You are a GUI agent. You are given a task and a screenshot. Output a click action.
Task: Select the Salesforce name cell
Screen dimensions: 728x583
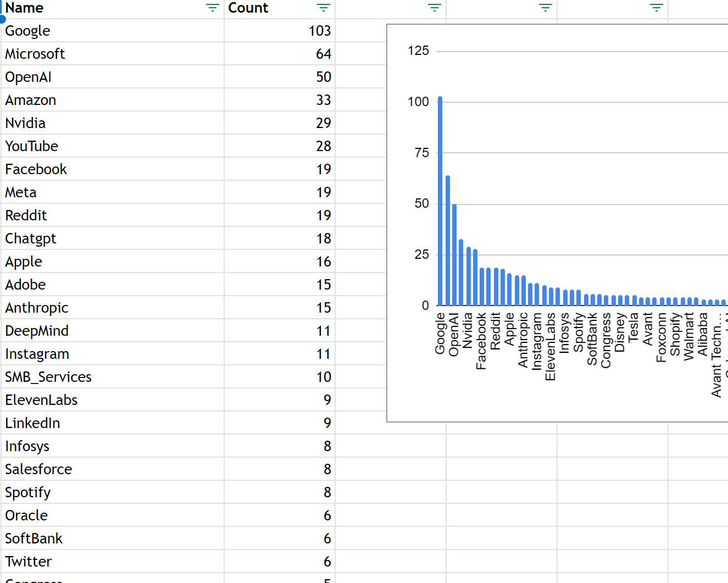pos(112,469)
